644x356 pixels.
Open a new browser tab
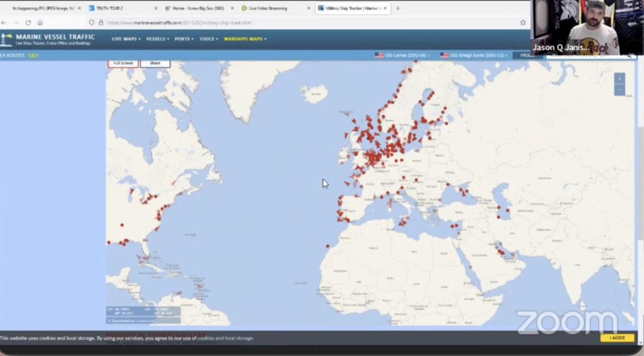click(398, 8)
